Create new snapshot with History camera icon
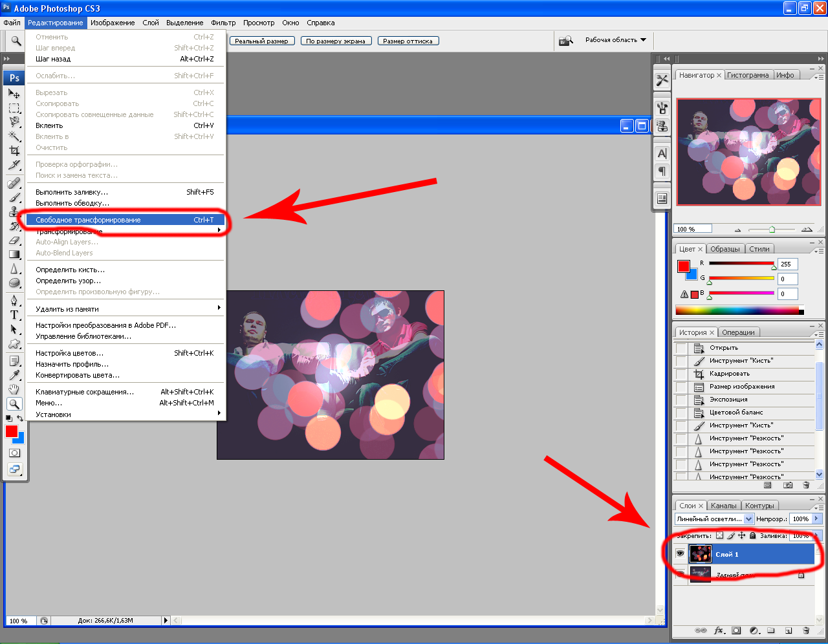The image size is (828, 644). (x=788, y=485)
